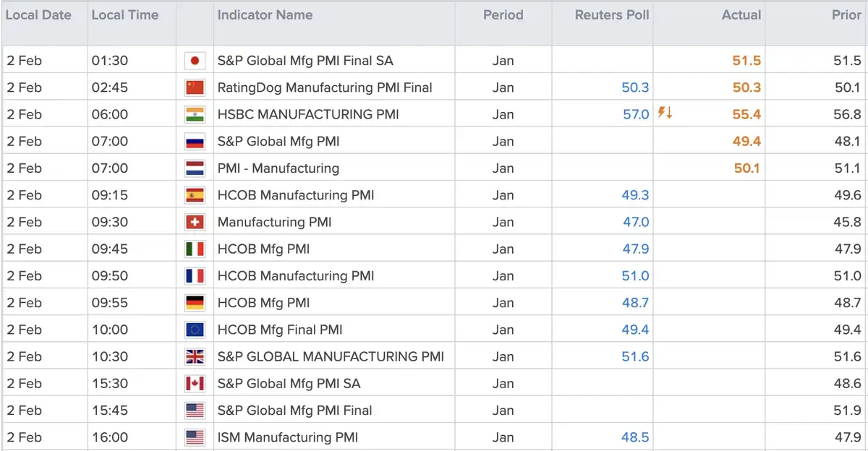Open Spain's HCOB Manufacturing PMI at 09:15
The width and height of the screenshot is (868, 451).
click(x=296, y=195)
